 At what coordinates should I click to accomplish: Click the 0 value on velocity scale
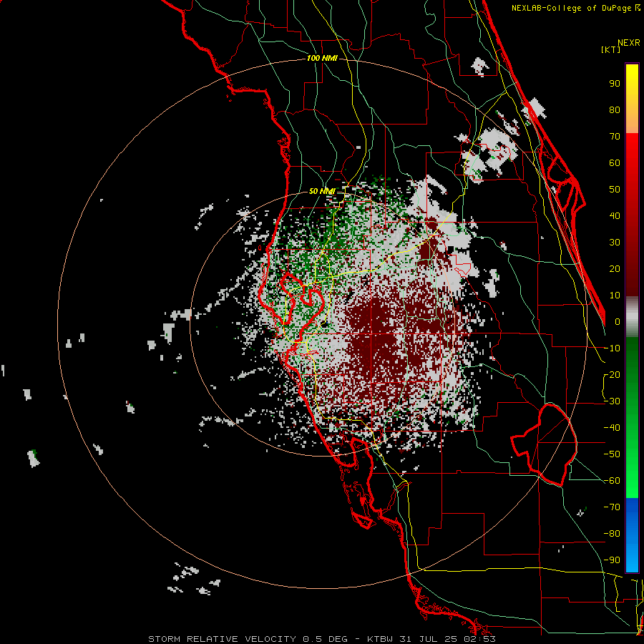click(618, 321)
